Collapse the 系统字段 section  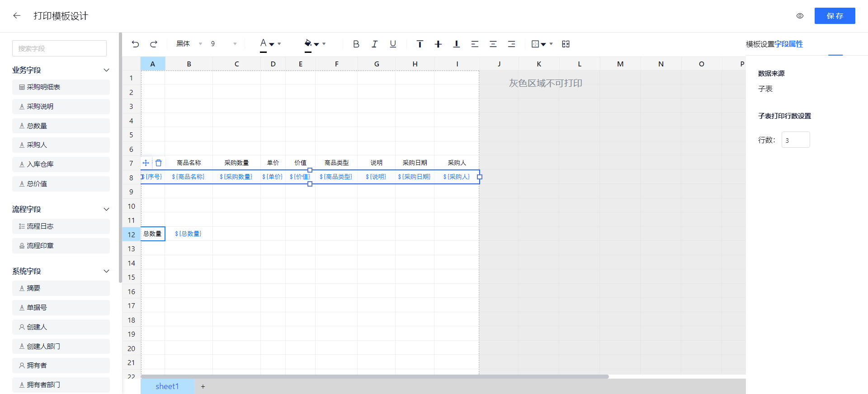[x=106, y=271]
